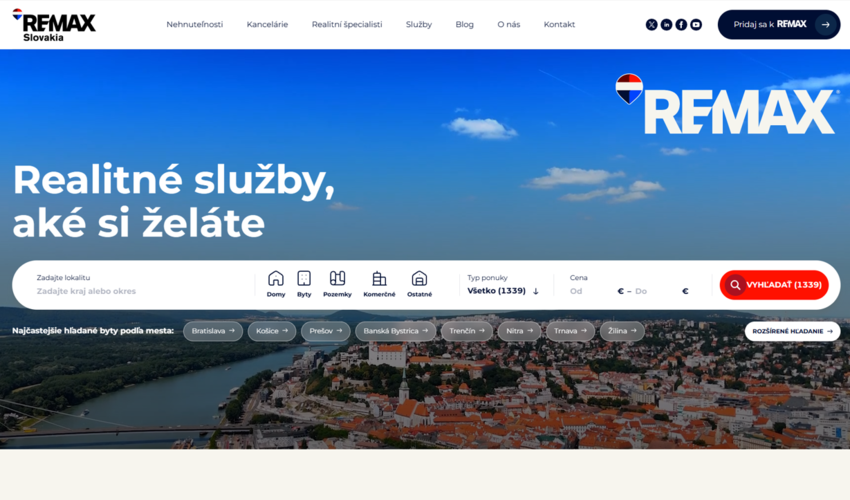Click the magnifier icon in search button
Screen dimensions: 850x500
[x=735, y=285]
